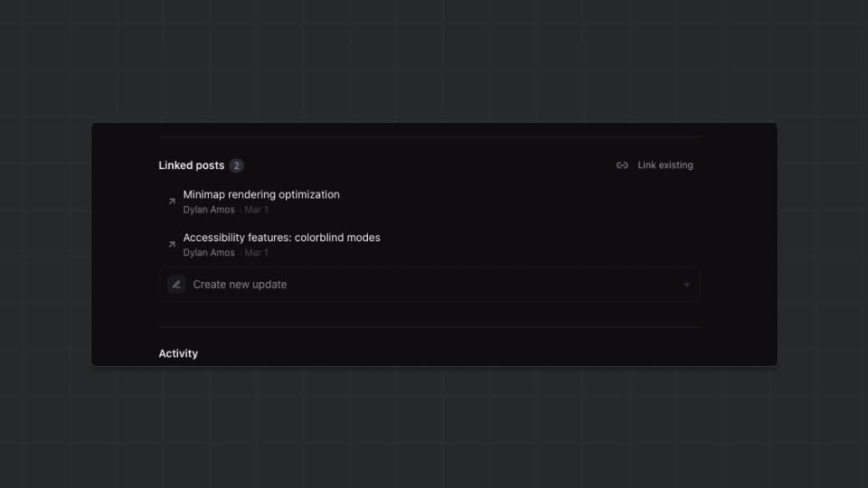Select the Activity heading
868x488 pixels.
tap(178, 353)
